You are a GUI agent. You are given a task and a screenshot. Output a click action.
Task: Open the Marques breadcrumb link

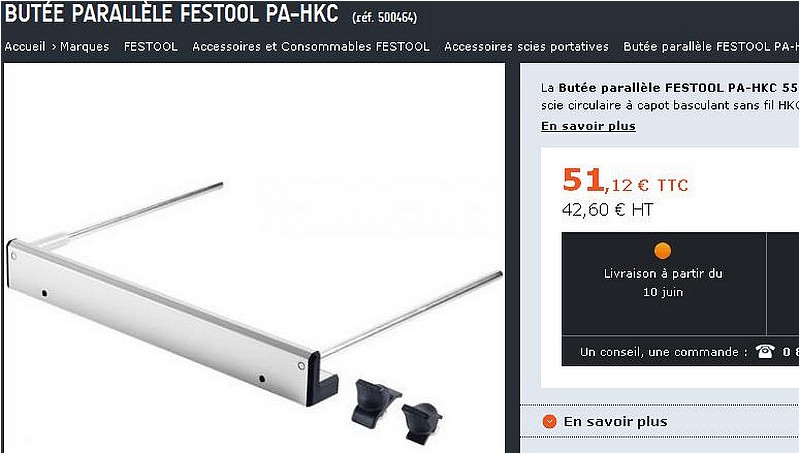pyautogui.click(x=85, y=46)
